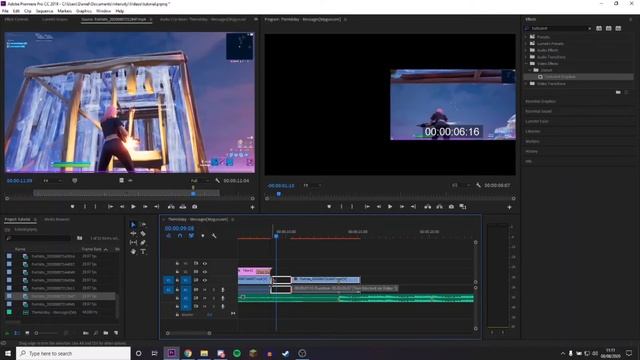Open Program monitor settings wrench
This screenshot has width=640, height=360.
pyautogui.click(x=478, y=185)
